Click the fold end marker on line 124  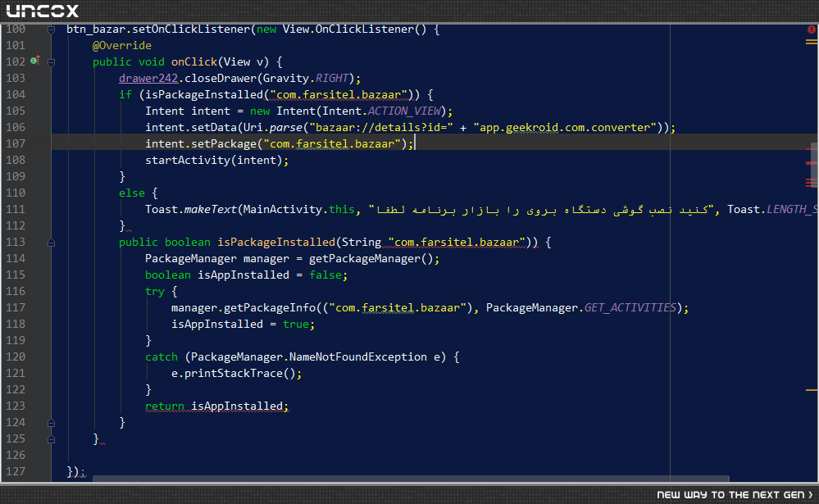51,423
